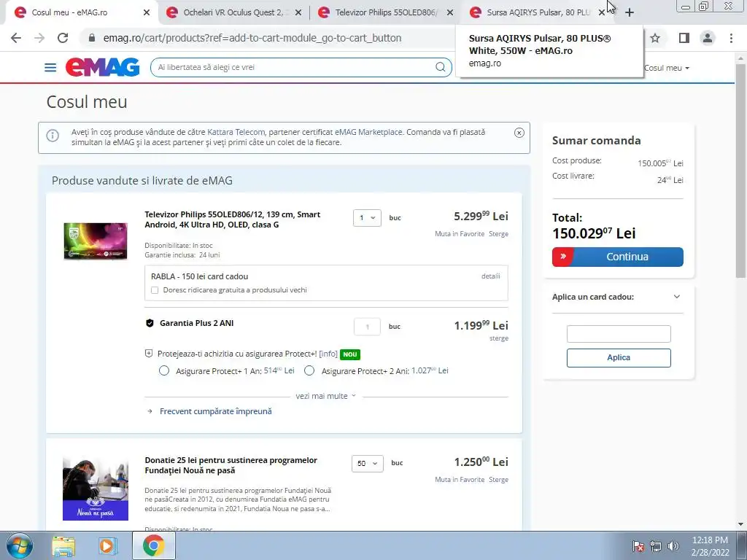Open the Televizor Philips 55OLED806/12 product title

[233, 219]
